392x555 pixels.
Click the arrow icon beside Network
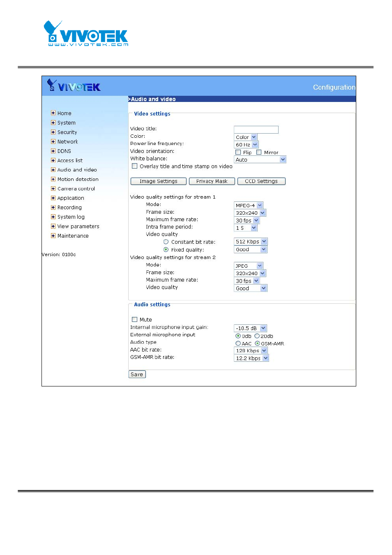(53, 141)
